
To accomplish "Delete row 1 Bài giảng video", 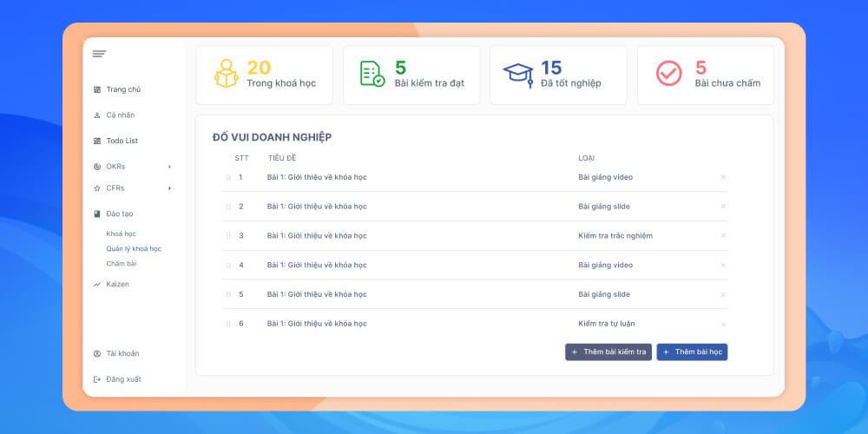I will pos(723,178).
